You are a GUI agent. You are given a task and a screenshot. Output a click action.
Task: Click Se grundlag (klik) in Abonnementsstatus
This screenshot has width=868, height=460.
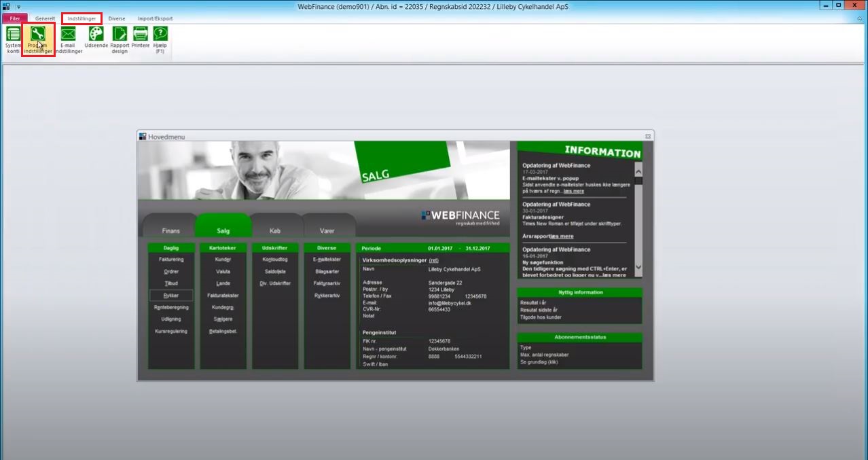coord(540,362)
